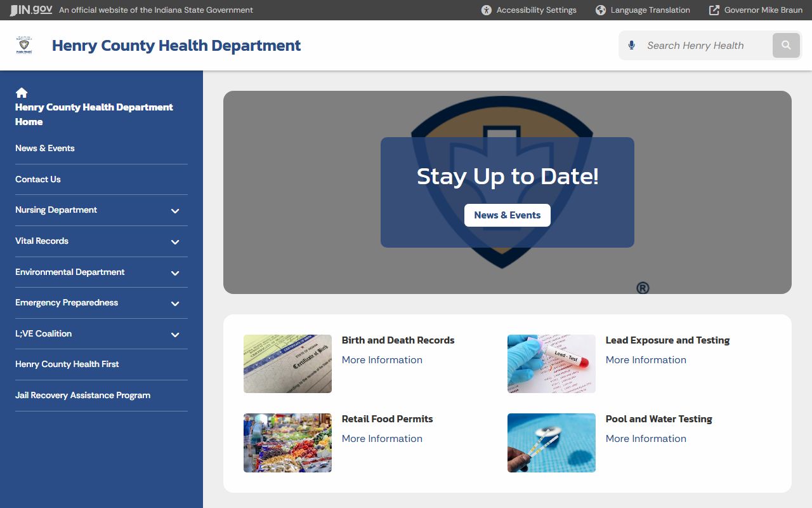The width and height of the screenshot is (812, 508).
Task: Open L;VE Coalition page
Action: 43,333
